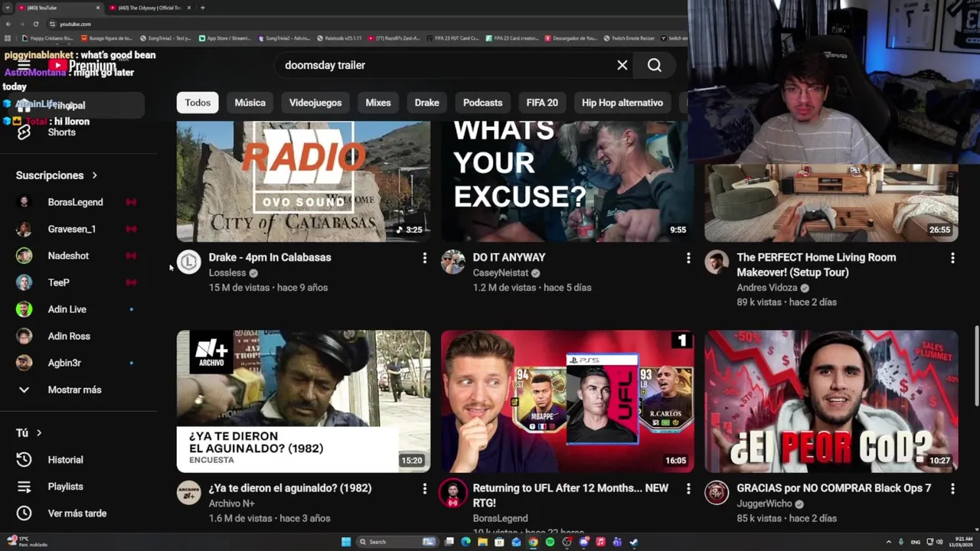Open a new browser tab with plus

[202, 8]
